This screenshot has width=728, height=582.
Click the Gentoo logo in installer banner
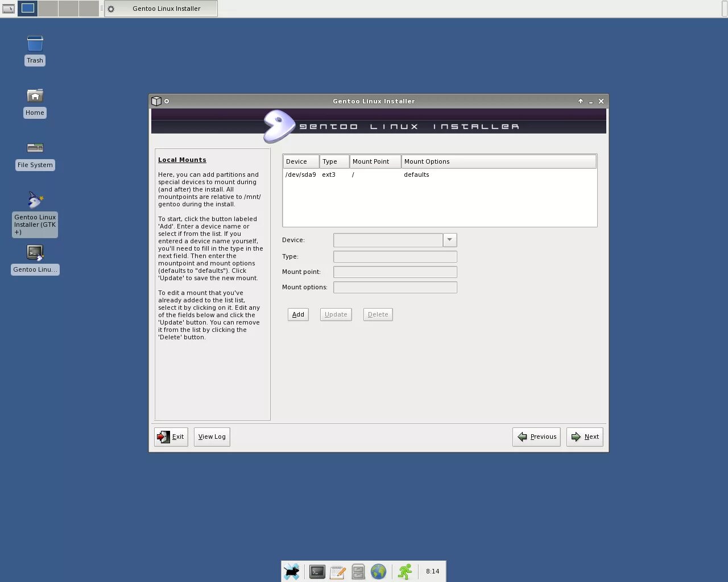[x=278, y=126]
